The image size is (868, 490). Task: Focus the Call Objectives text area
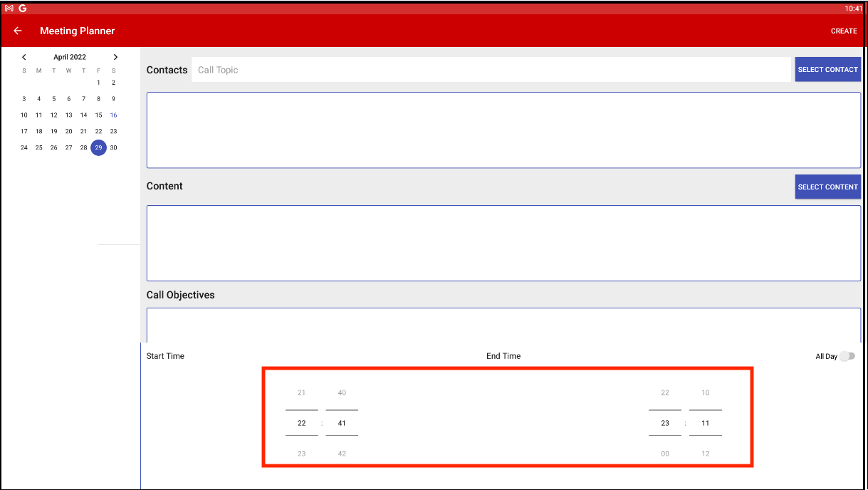click(503, 325)
